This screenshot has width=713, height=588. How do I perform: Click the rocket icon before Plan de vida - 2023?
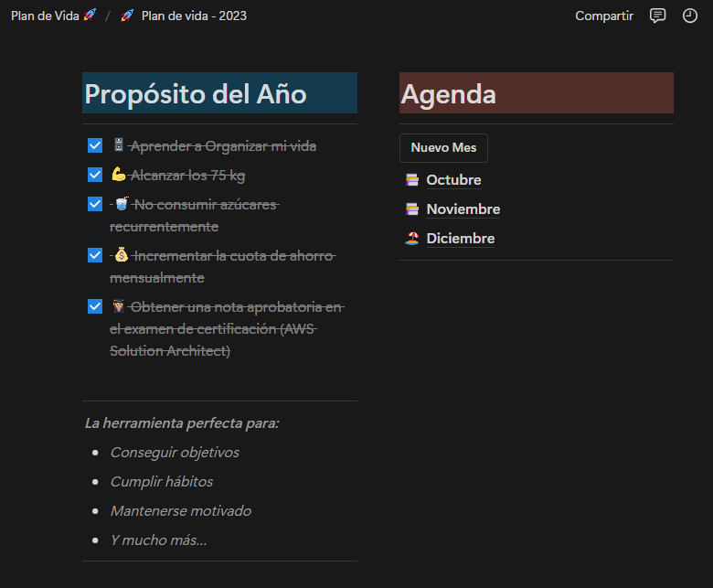coord(127,16)
